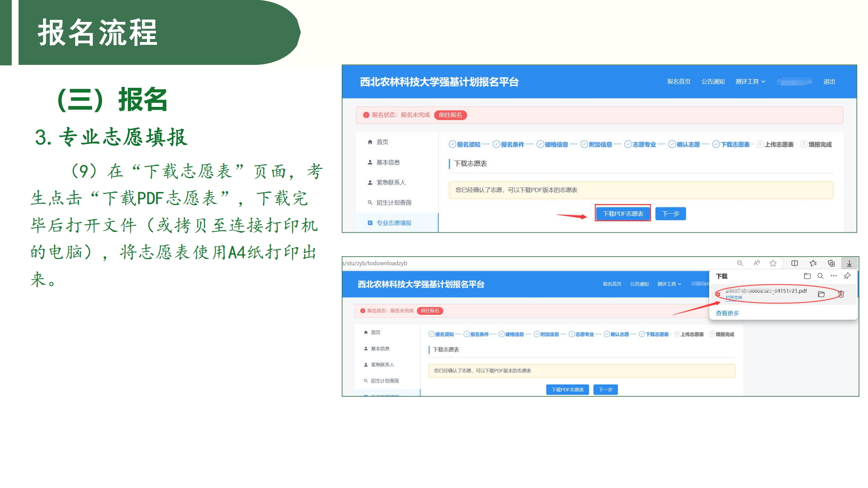Image resolution: width=868 pixels, height=488 pixels.
Task: Select 专业志愿填报 in upper screenshot sidebar
Action: 393,223
